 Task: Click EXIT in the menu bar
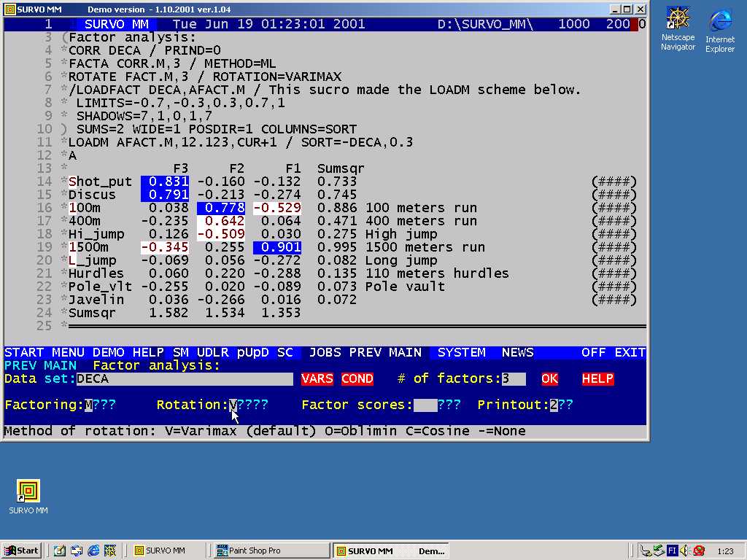(630, 353)
